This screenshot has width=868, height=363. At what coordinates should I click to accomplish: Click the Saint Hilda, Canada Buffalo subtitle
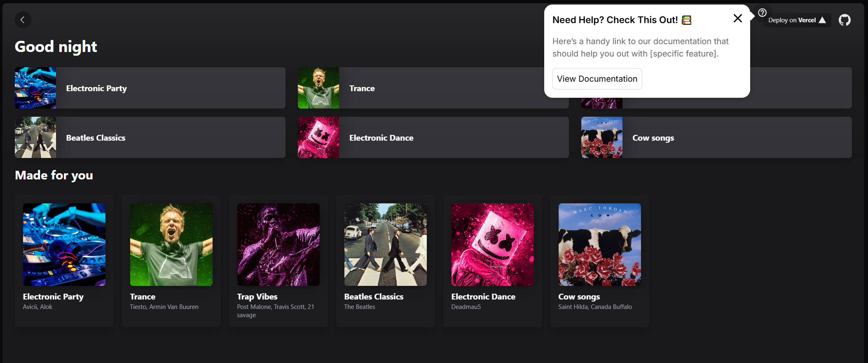[595, 307]
